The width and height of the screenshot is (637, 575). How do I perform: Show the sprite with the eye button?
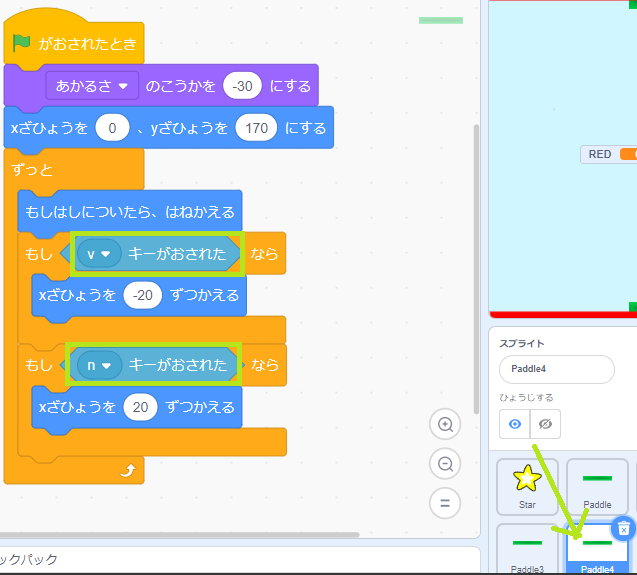tap(515, 424)
